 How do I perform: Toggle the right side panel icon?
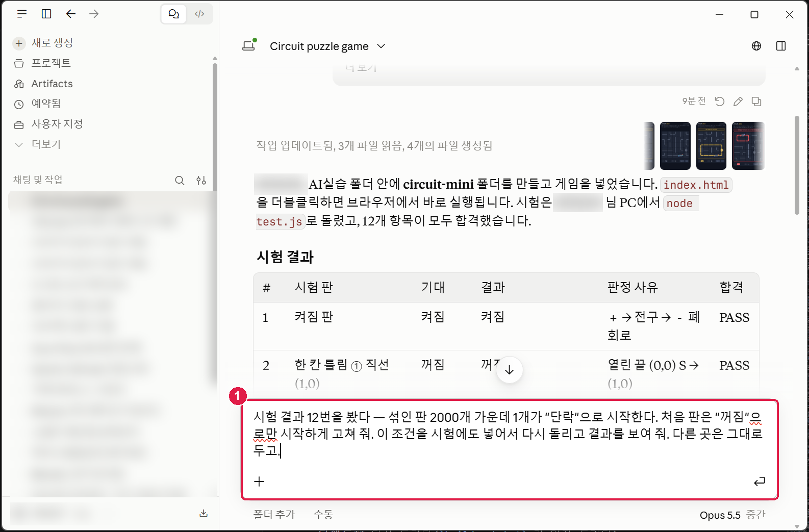coord(781,46)
